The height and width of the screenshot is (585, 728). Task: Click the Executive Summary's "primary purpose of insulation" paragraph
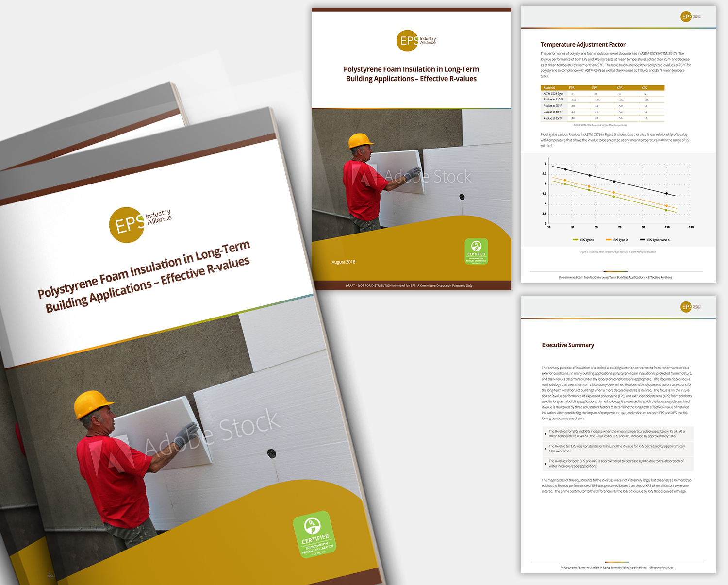coord(617,393)
